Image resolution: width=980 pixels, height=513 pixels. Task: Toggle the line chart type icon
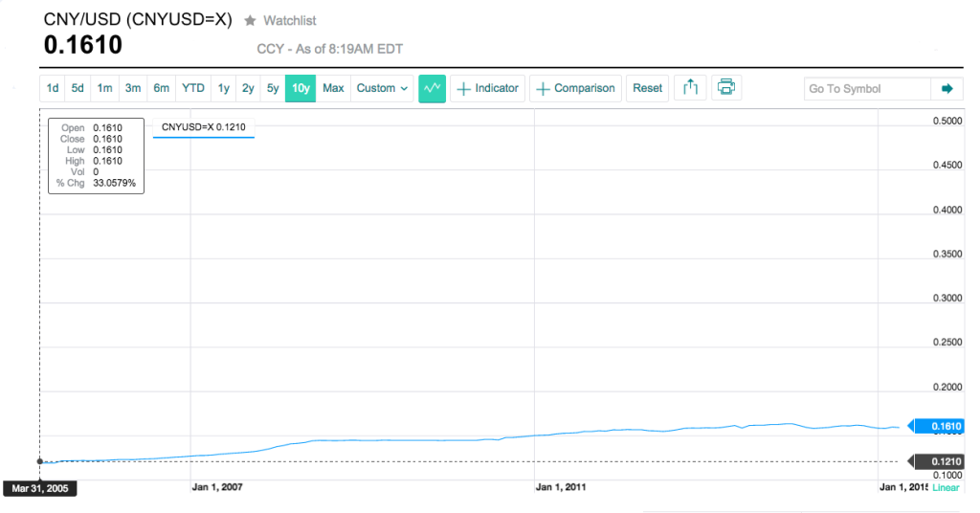point(432,88)
